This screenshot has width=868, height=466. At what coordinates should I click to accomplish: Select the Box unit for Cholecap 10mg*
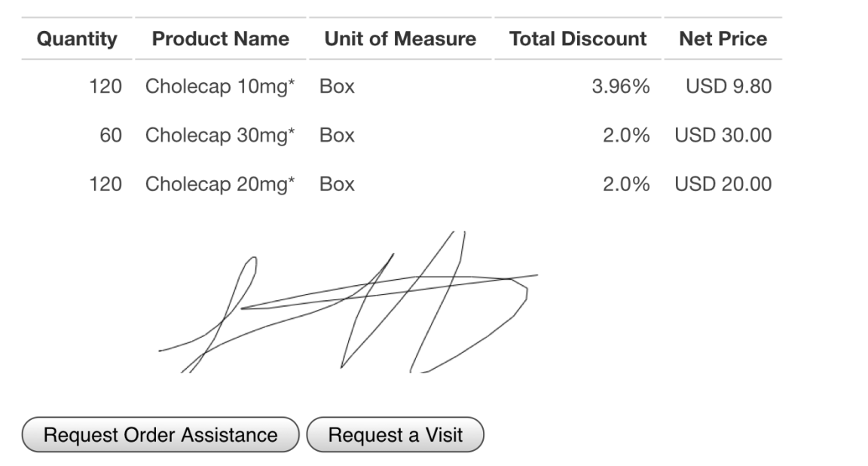[x=337, y=87]
